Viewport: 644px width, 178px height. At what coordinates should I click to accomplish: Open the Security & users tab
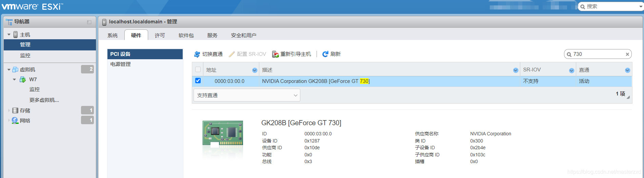pyautogui.click(x=243, y=35)
